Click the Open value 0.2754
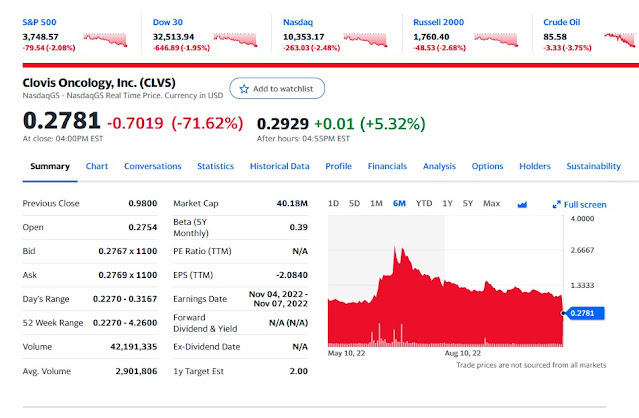The width and height of the screenshot is (639, 418). pyautogui.click(x=143, y=227)
